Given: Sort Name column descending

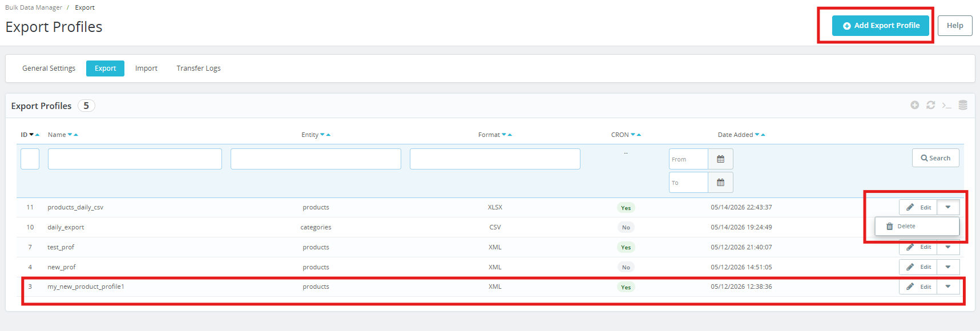Looking at the screenshot, I should coord(70,135).
